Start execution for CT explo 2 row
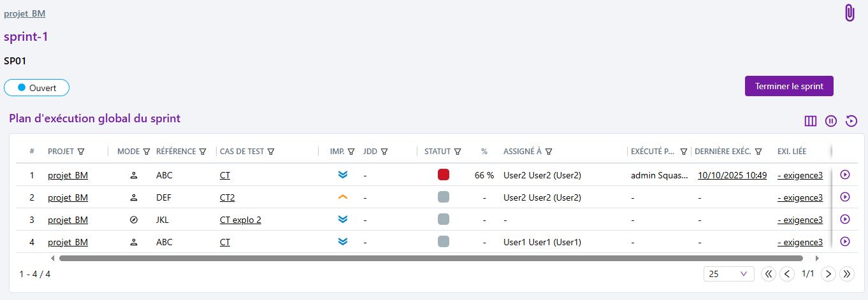The width and height of the screenshot is (868, 300). [x=845, y=219]
